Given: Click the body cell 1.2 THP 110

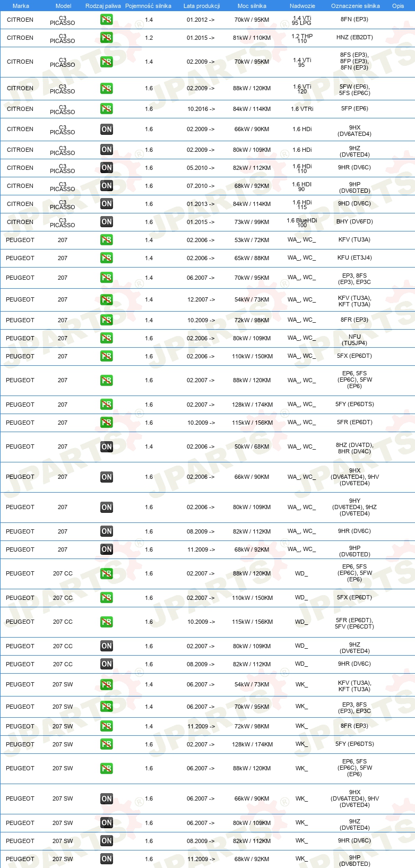Looking at the screenshot, I should [x=302, y=38].
